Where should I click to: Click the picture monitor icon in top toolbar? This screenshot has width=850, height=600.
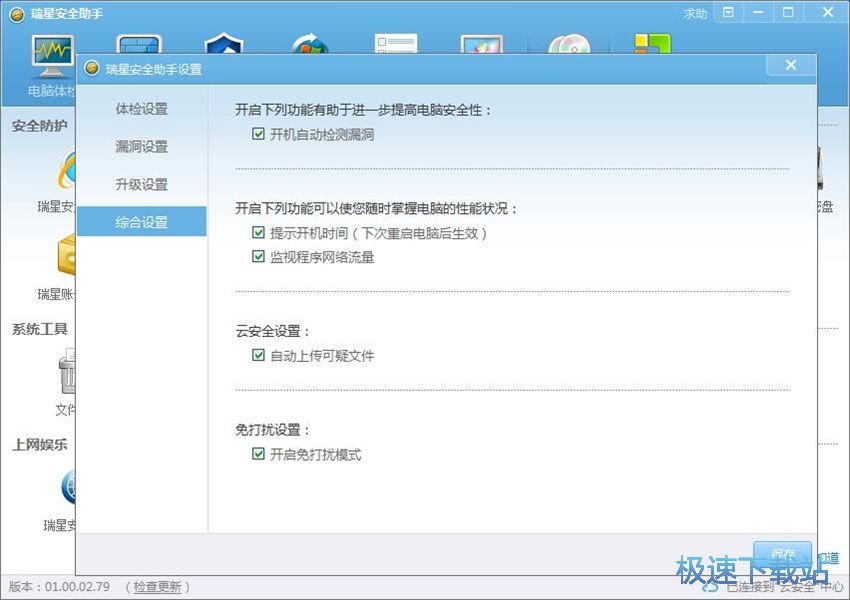click(x=481, y=44)
